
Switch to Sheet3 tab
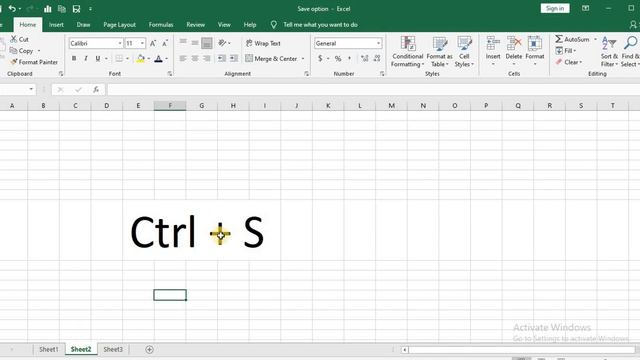pyautogui.click(x=113, y=349)
